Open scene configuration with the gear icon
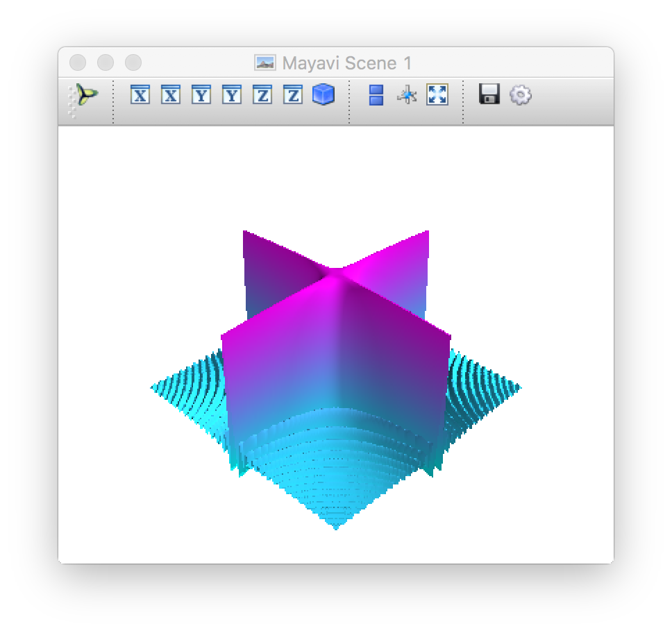Viewport: 672px width, 633px height. pos(520,94)
